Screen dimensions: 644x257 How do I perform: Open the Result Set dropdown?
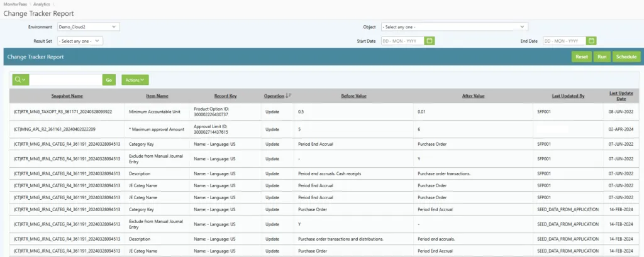[x=80, y=41]
